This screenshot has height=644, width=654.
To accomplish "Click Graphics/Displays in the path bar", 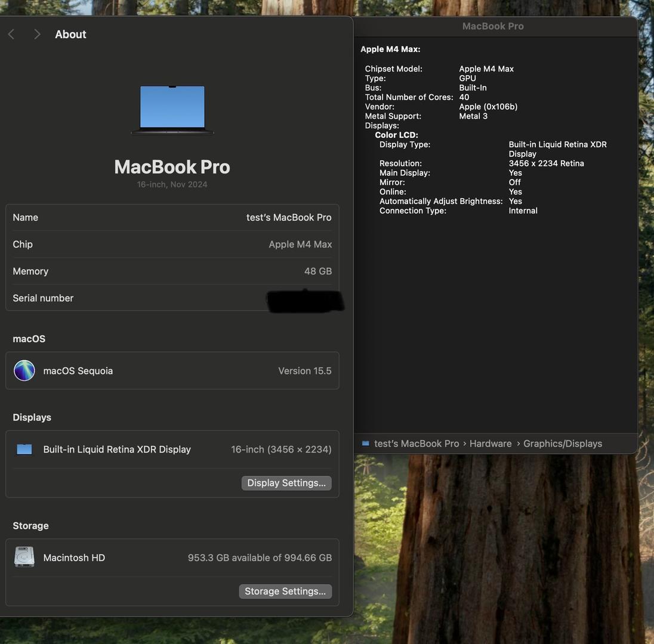I will pyautogui.click(x=563, y=444).
